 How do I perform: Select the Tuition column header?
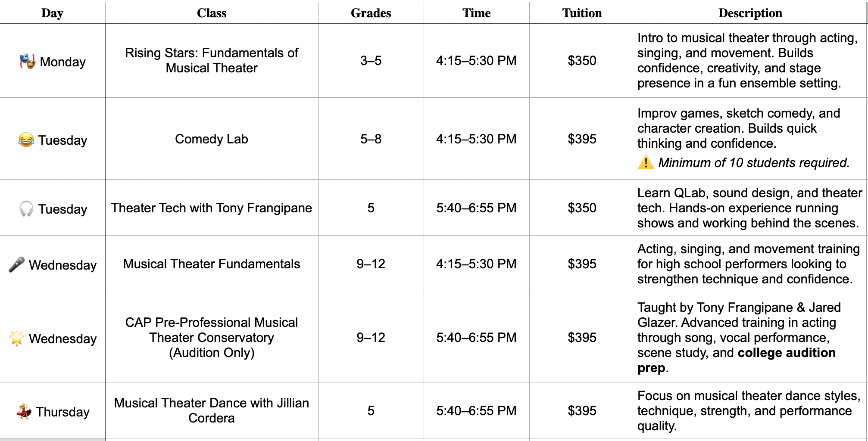coord(582,13)
